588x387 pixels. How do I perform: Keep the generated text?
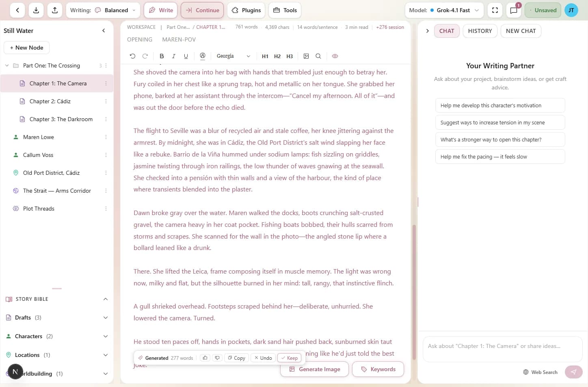(x=290, y=358)
